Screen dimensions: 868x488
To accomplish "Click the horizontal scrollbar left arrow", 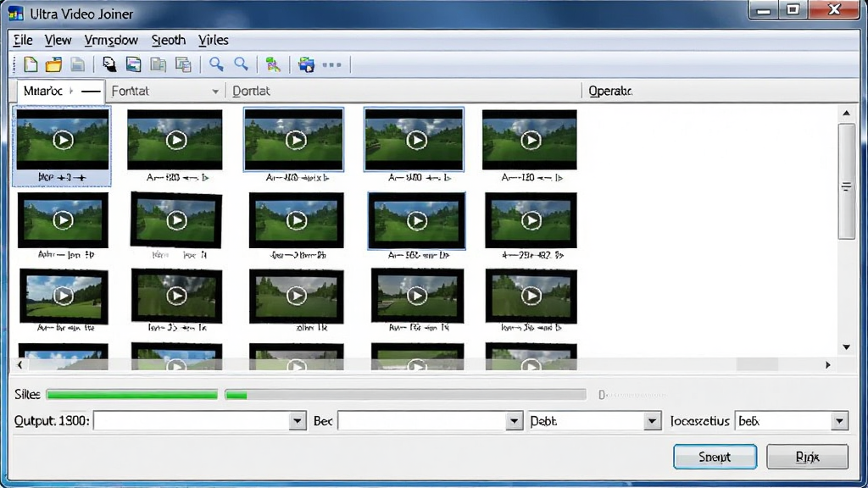I will tap(20, 364).
